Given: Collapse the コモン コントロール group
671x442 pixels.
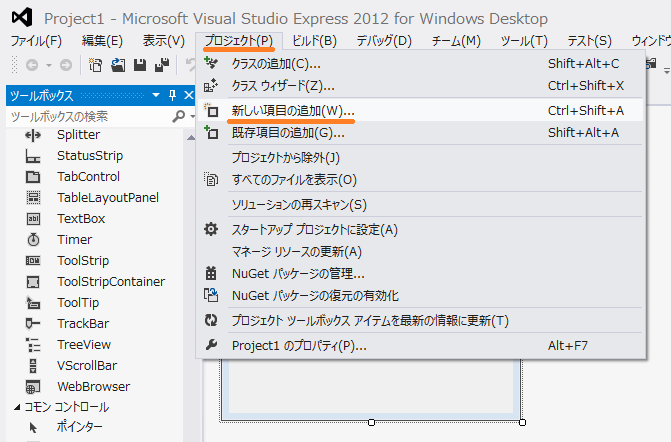Looking at the screenshot, I should pyautogui.click(x=17, y=407).
